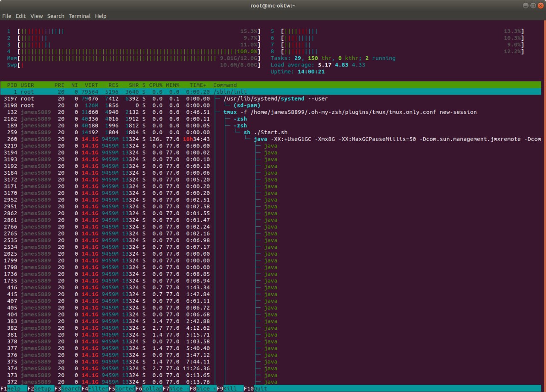Image resolution: width=546 pixels, height=392 pixels.
Task: Minimize the terminal window
Action: click(x=526, y=6)
